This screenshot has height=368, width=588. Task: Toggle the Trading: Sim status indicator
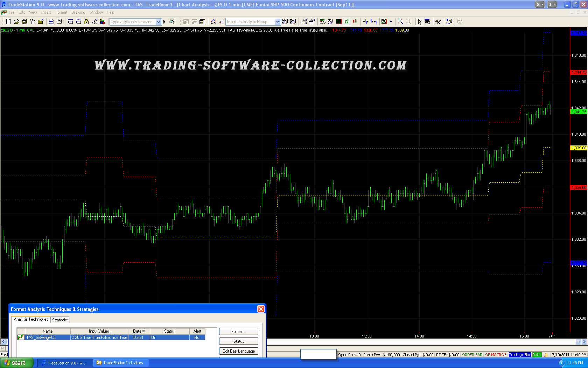[x=519, y=355]
